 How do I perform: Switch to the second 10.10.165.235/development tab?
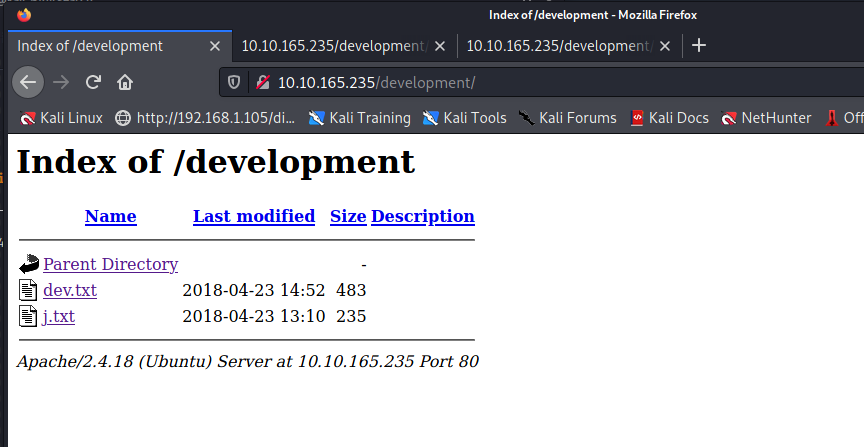333,46
